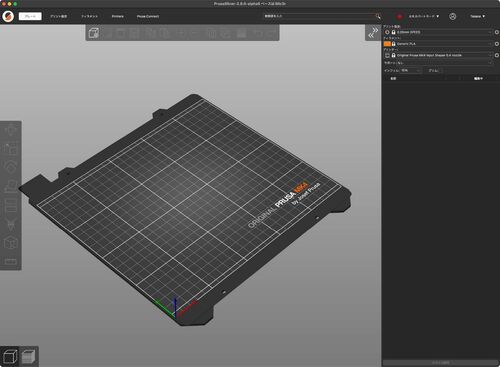
Task: Select the Place on face tool
Action: click(x=11, y=186)
